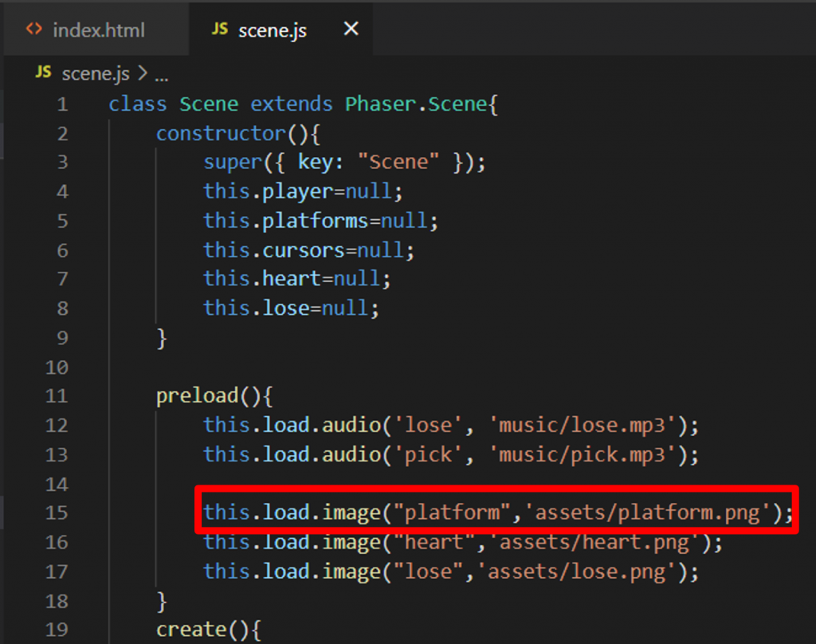
Task: Click load.image 'assets/lose.png' line
Action: click(x=451, y=571)
